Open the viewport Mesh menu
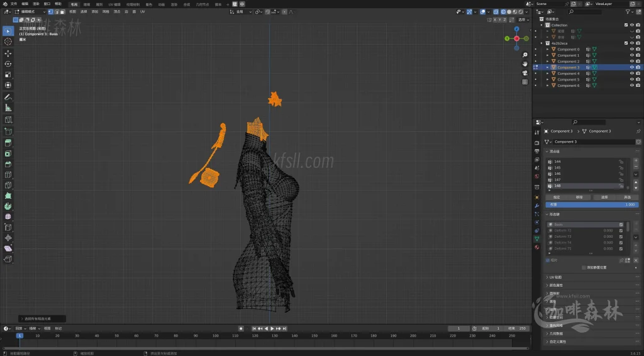Screen dimensions: 644x356 click(x=106, y=12)
